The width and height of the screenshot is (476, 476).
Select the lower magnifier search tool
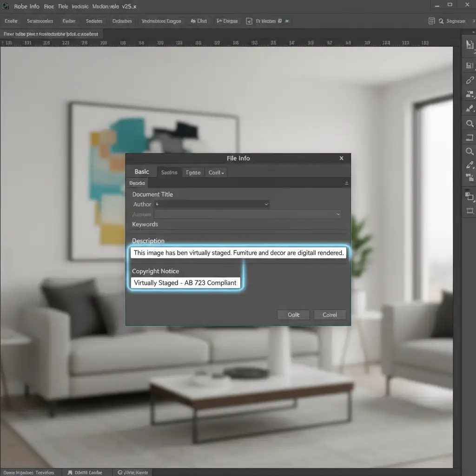469,152
